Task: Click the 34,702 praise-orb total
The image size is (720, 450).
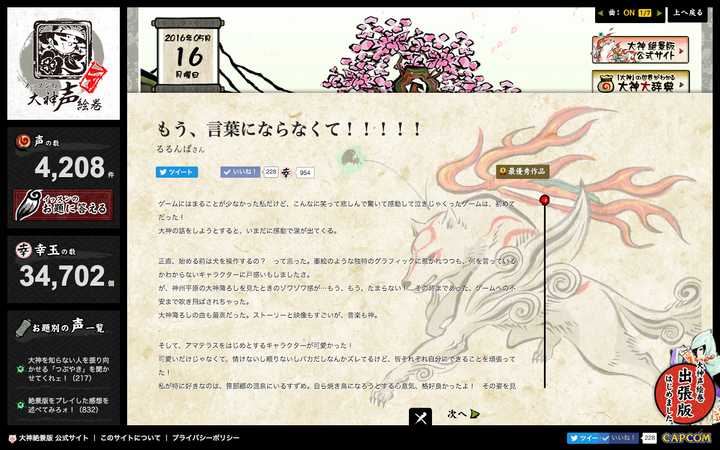Action: coord(63,276)
